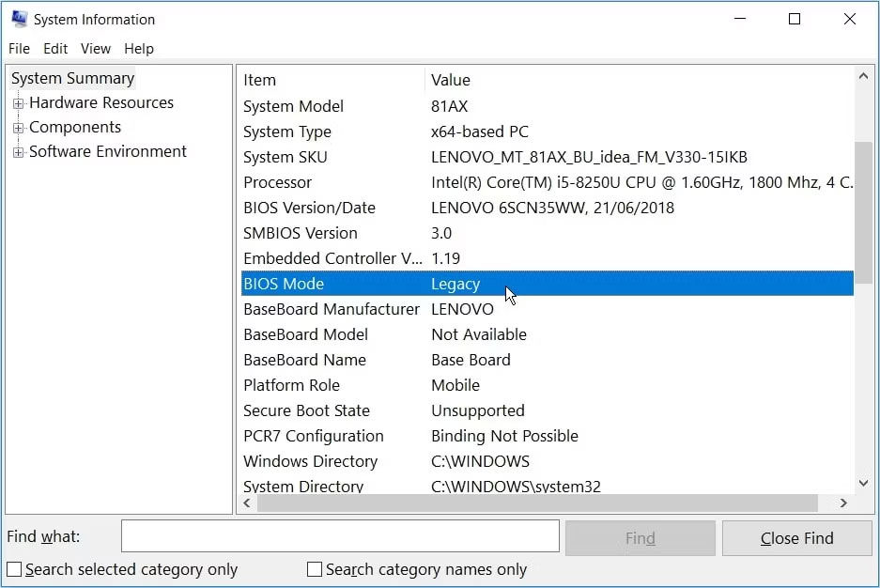
Task: Click the Not Available value cell
Action: (x=479, y=334)
